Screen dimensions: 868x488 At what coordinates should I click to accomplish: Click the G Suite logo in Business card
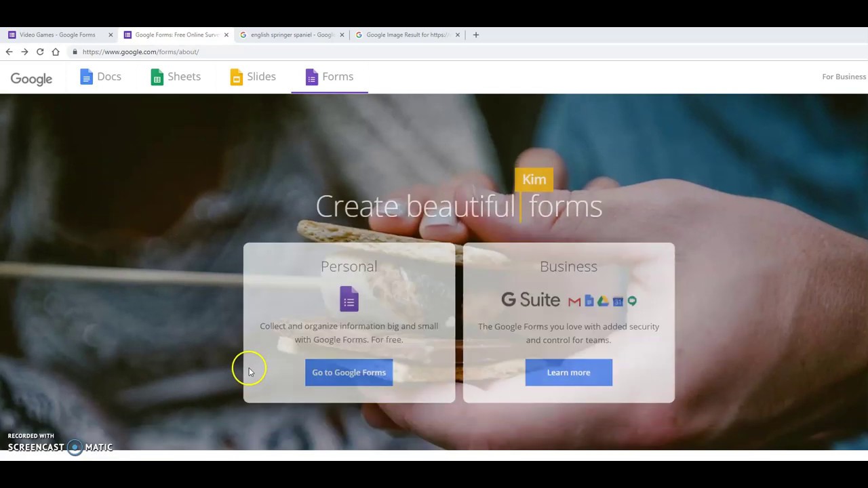530,300
